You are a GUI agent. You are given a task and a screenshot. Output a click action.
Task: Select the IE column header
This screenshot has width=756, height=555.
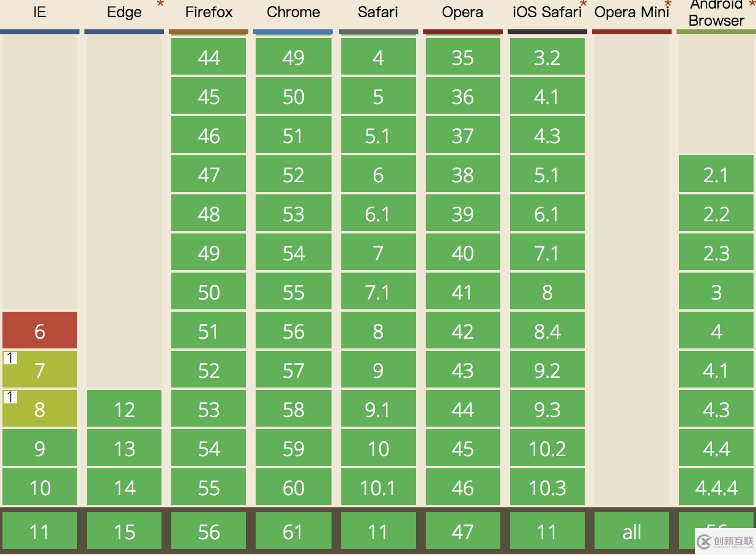pos(40,12)
